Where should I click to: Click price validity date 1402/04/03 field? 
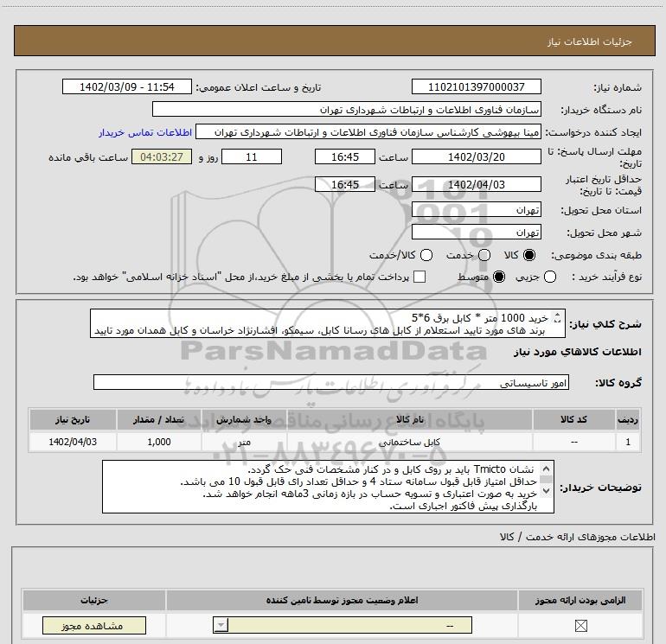pyautogui.click(x=476, y=184)
